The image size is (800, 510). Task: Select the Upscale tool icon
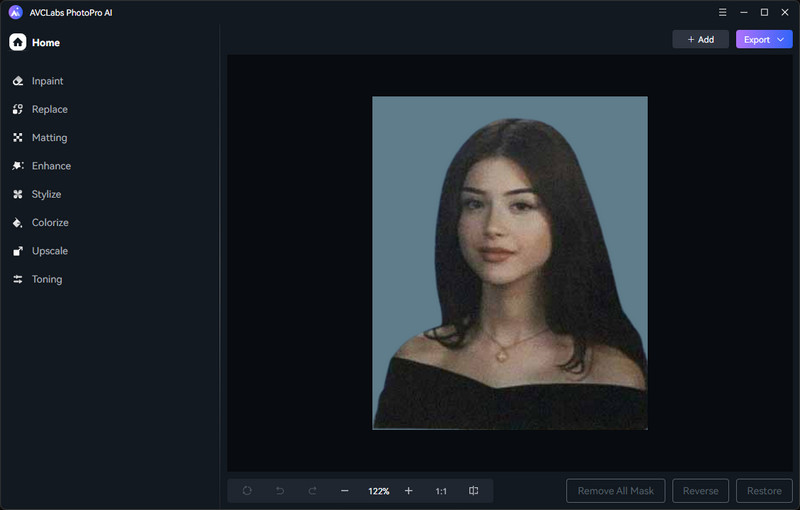18,251
